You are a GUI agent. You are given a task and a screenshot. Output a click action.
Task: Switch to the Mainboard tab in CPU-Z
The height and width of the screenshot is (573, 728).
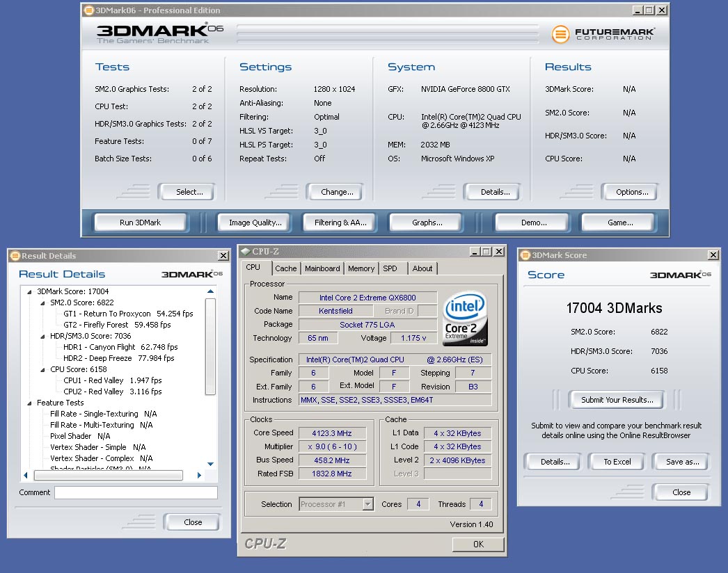coord(322,268)
